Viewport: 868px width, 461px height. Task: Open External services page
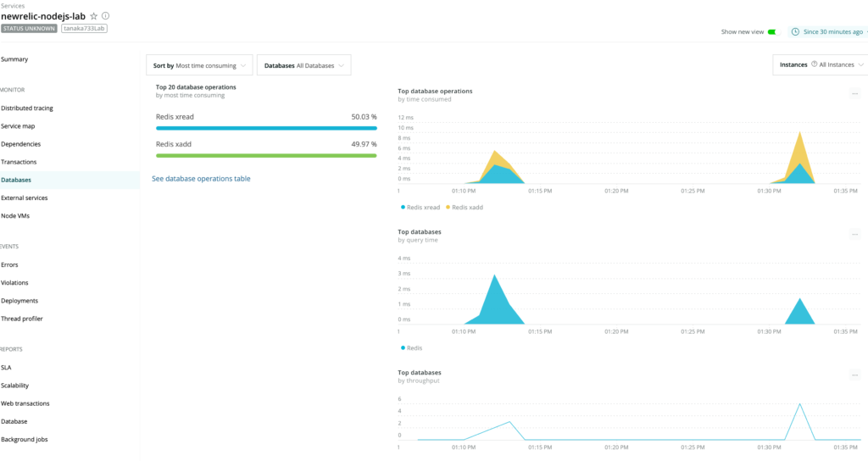[x=25, y=198]
